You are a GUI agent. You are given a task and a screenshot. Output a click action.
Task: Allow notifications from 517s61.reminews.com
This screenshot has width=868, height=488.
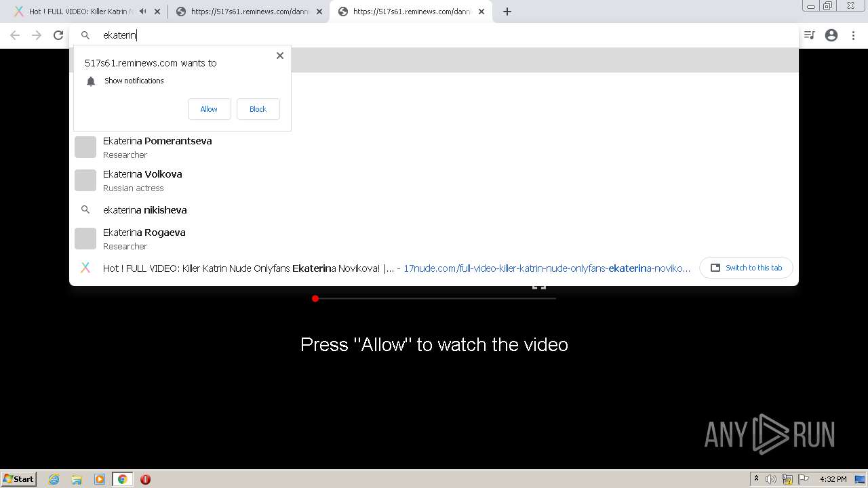(209, 109)
